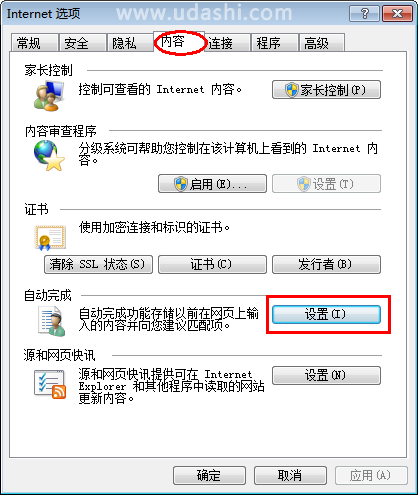The width and height of the screenshot is (418, 495).
Task: Click the help question mark icon
Action: click(x=364, y=14)
